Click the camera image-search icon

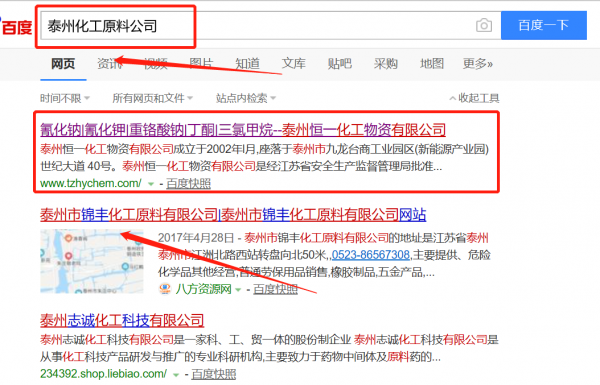[484, 26]
